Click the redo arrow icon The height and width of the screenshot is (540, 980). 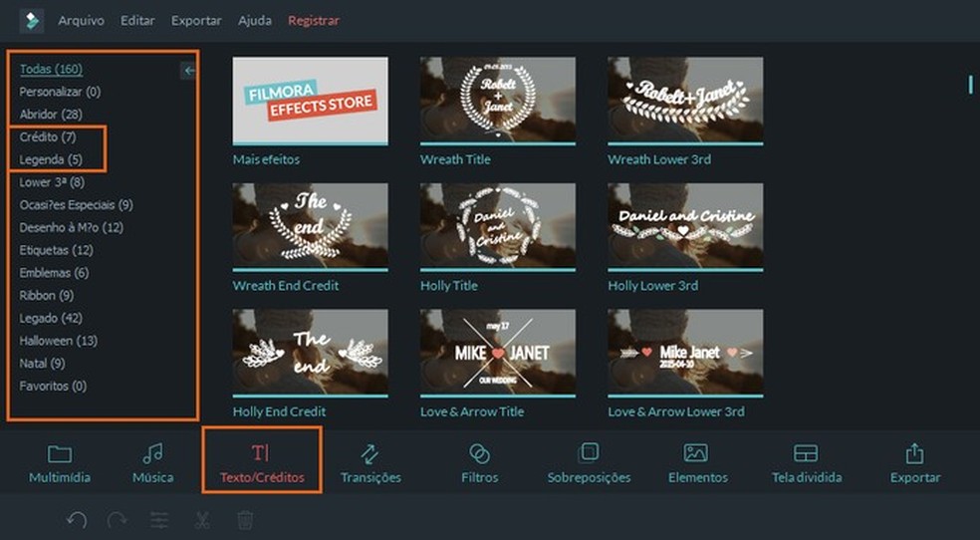pos(117,519)
